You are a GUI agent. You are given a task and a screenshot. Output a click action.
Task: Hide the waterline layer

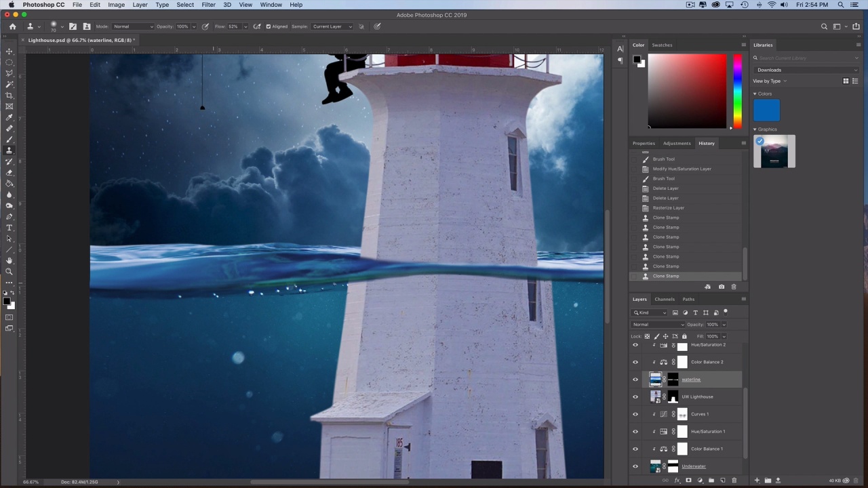tap(635, 380)
